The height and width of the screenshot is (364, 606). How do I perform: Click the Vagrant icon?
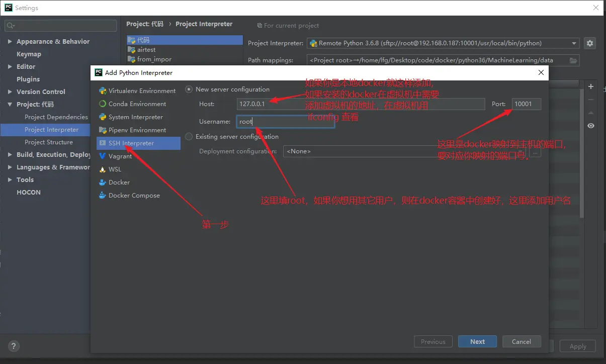[103, 156]
